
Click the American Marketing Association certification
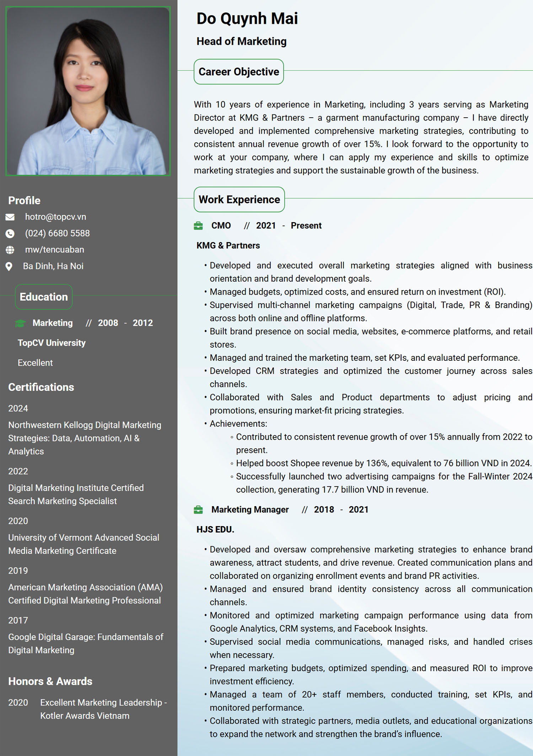(x=86, y=594)
